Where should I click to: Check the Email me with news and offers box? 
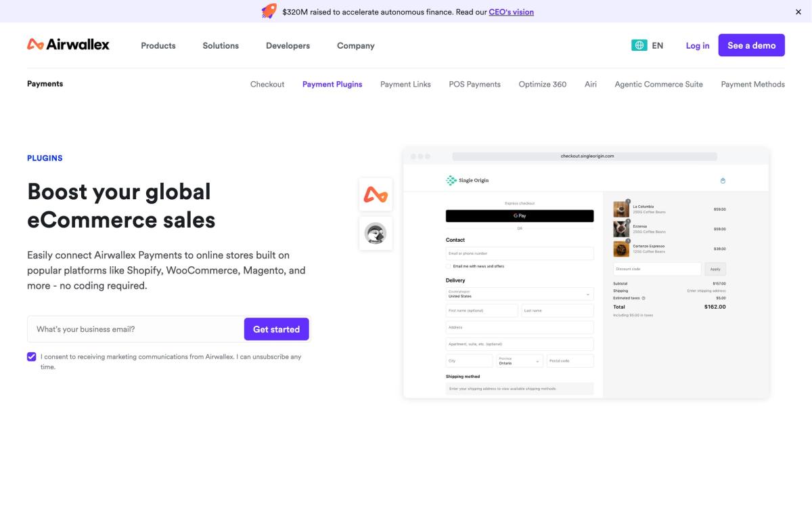[x=449, y=266]
